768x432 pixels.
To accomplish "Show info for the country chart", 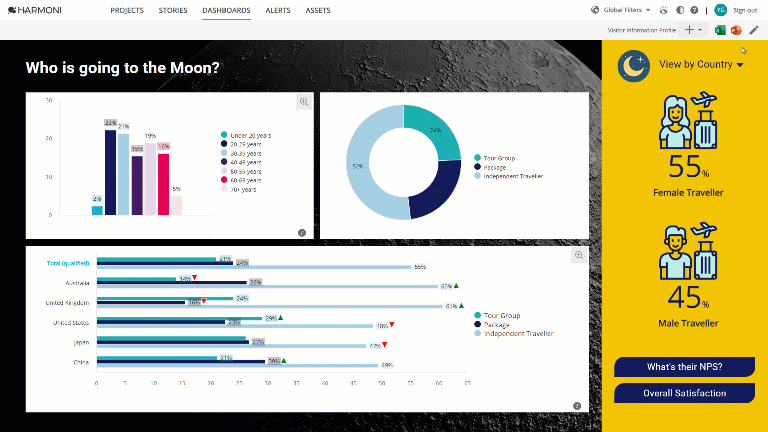I will 577,406.
